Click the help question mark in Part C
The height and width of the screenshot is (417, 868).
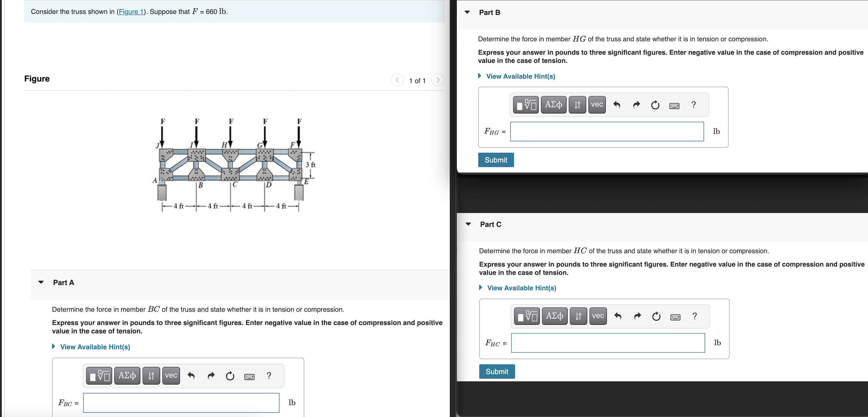pos(695,316)
